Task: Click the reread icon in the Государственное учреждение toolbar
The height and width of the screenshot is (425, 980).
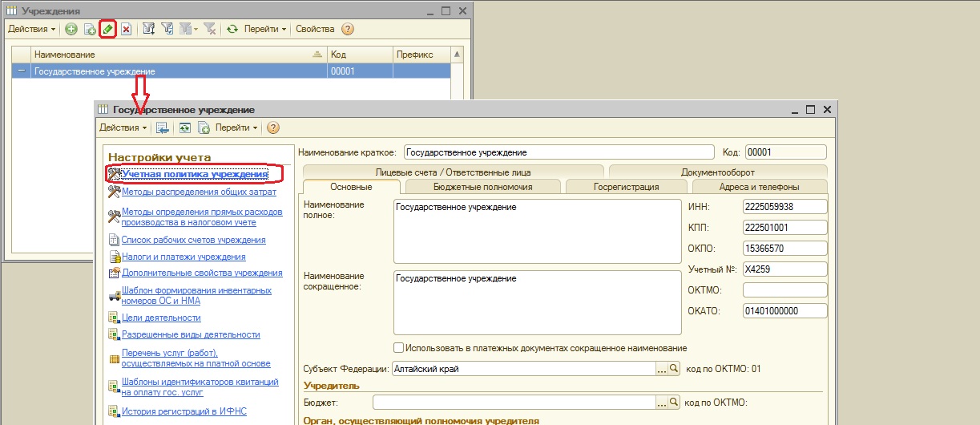Action: click(x=184, y=127)
